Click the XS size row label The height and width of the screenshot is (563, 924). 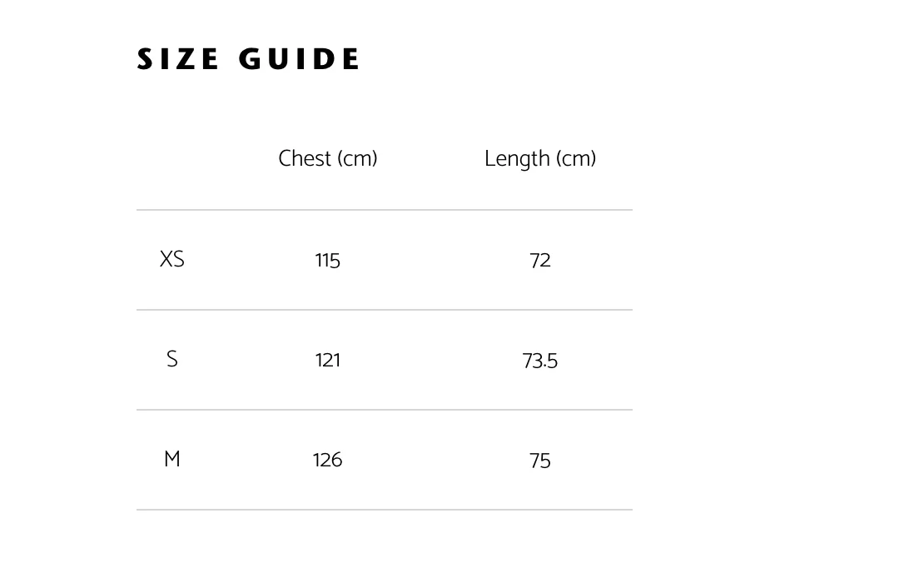[172, 259]
